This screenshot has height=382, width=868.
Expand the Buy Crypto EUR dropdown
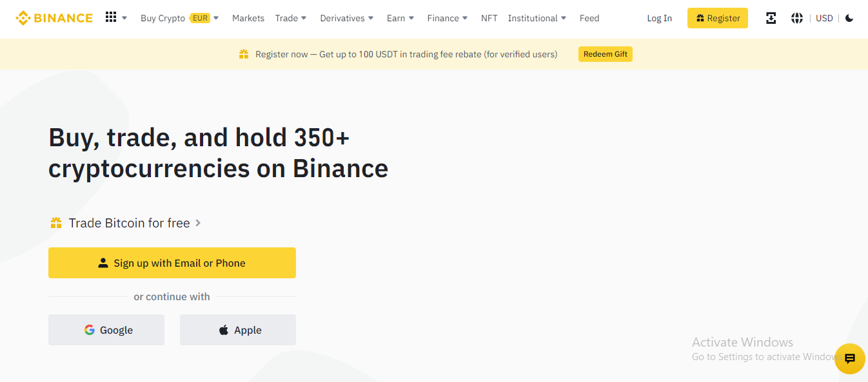click(x=180, y=18)
